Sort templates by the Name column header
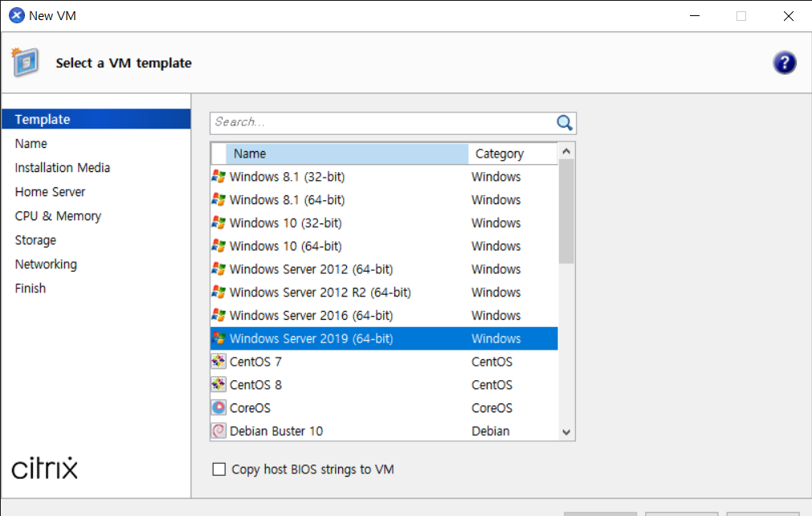This screenshot has height=516, width=812. click(347, 154)
